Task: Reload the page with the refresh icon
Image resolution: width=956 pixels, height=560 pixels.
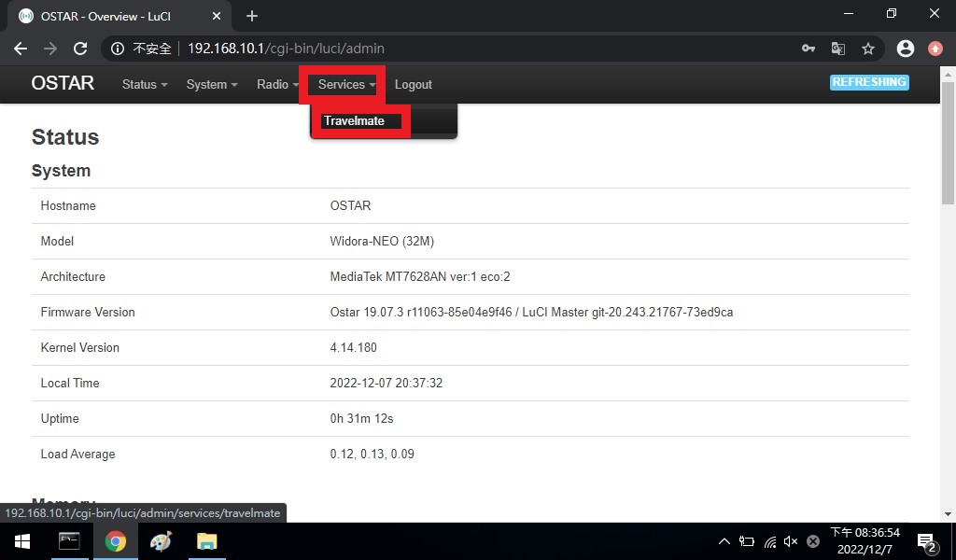Action: coord(80,49)
